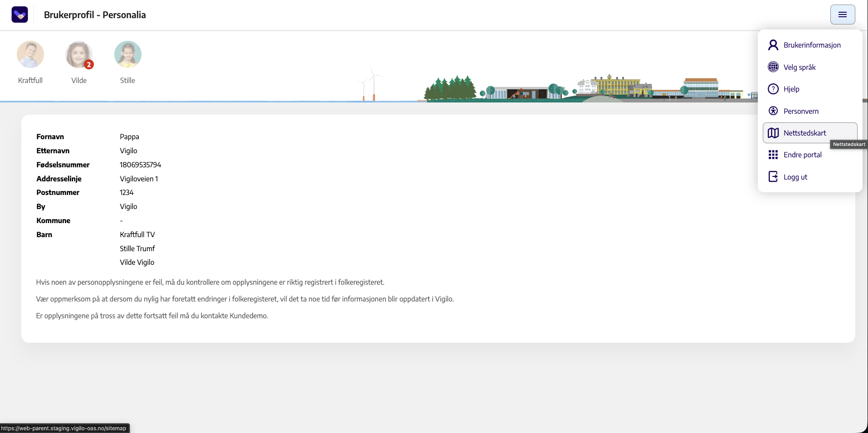
Task: Click the Brukerinformasjon person icon
Action: 773,45
